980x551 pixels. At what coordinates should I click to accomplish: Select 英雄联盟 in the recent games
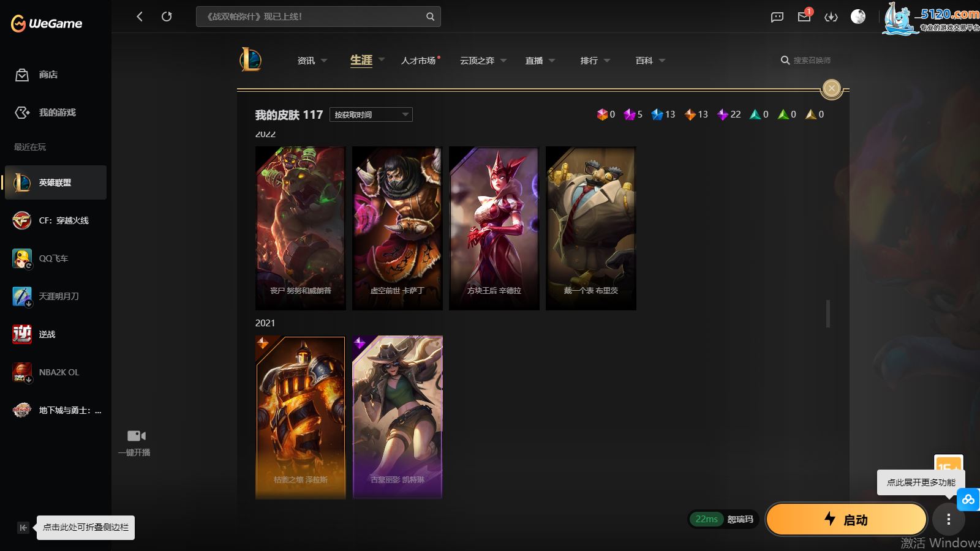[x=56, y=182]
